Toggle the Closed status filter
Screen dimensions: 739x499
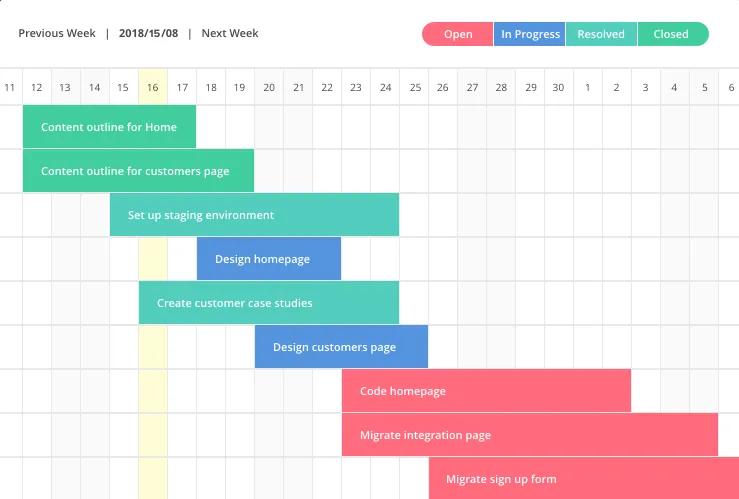point(673,34)
